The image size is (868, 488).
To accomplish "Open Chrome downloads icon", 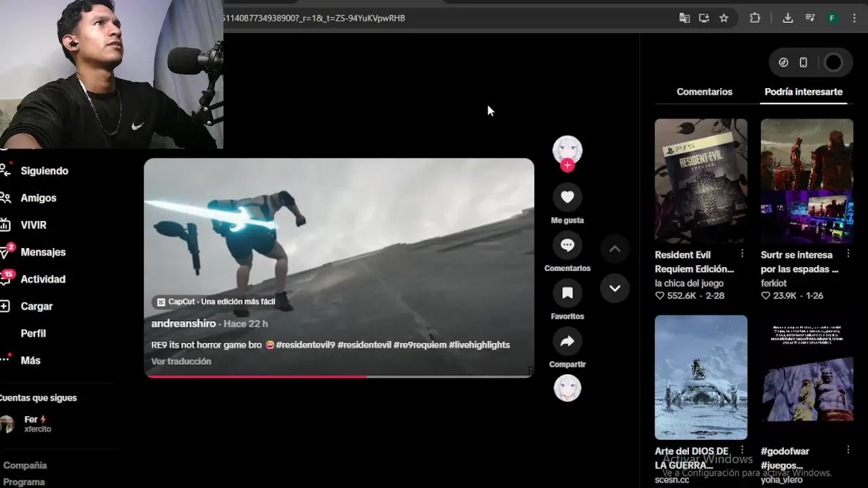I will coord(787,18).
